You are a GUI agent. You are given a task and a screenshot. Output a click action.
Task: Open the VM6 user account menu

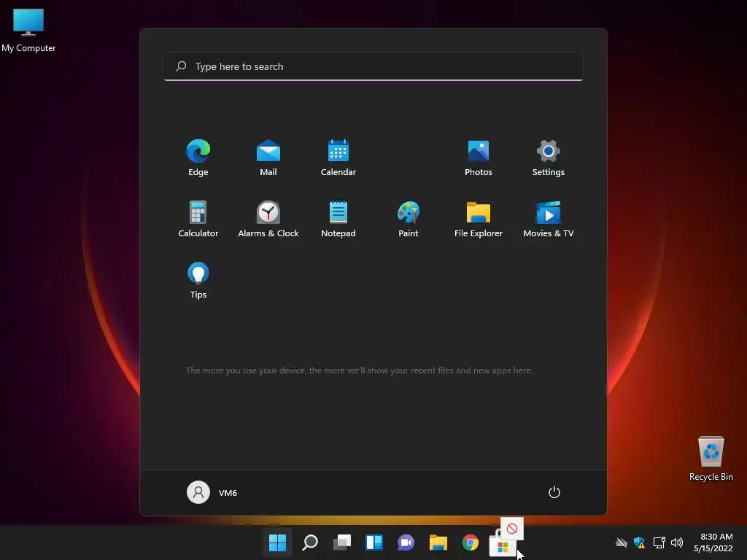tap(212, 492)
